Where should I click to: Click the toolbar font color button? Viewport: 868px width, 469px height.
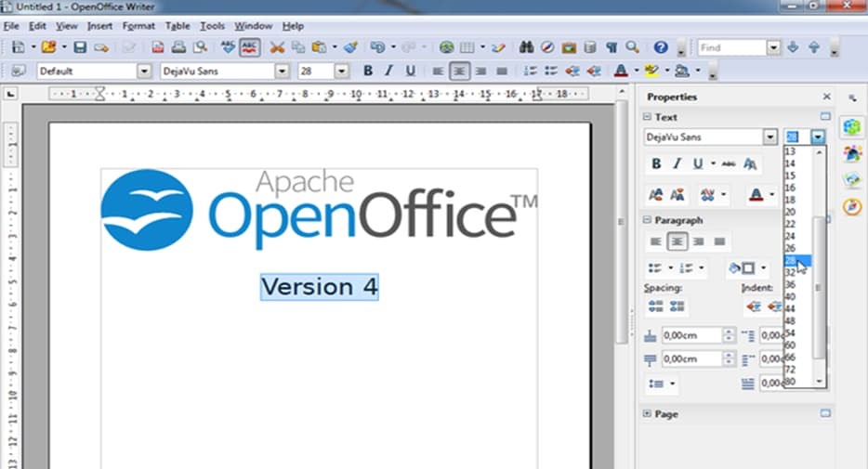621,71
